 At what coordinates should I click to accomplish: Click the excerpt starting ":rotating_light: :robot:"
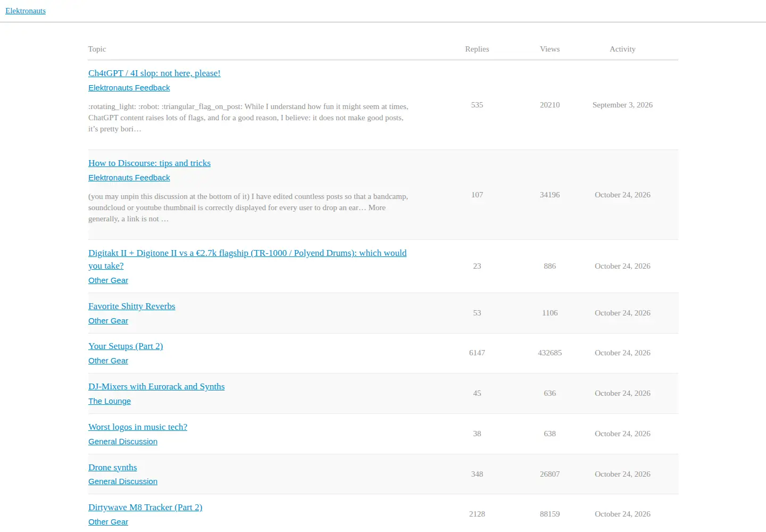point(248,118)
